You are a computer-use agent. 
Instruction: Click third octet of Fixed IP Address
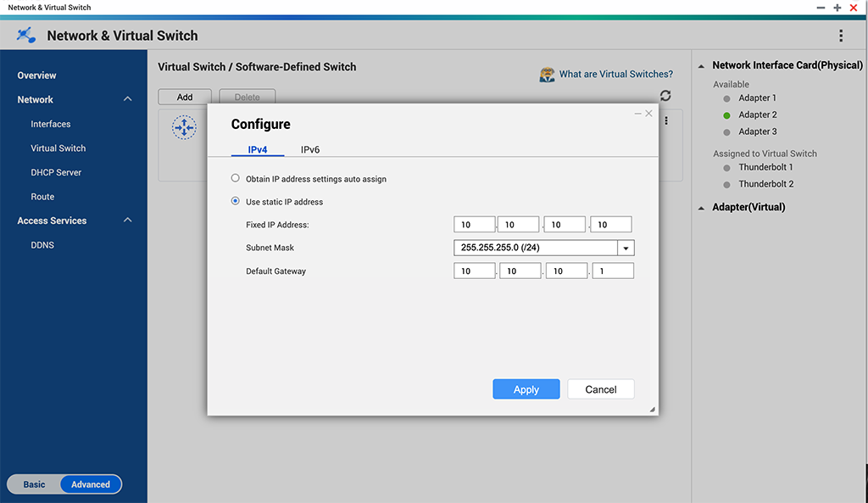[565, 224]
